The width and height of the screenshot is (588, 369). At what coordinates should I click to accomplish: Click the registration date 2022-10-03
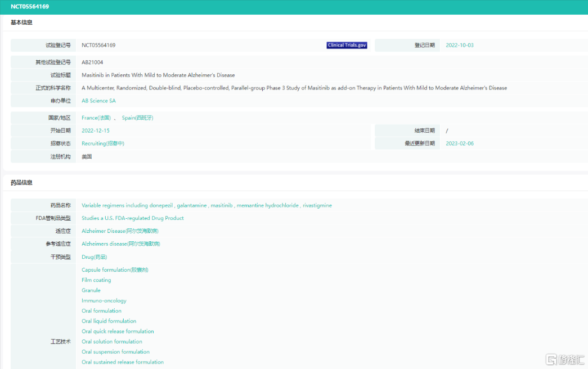(x=459, y=46)
